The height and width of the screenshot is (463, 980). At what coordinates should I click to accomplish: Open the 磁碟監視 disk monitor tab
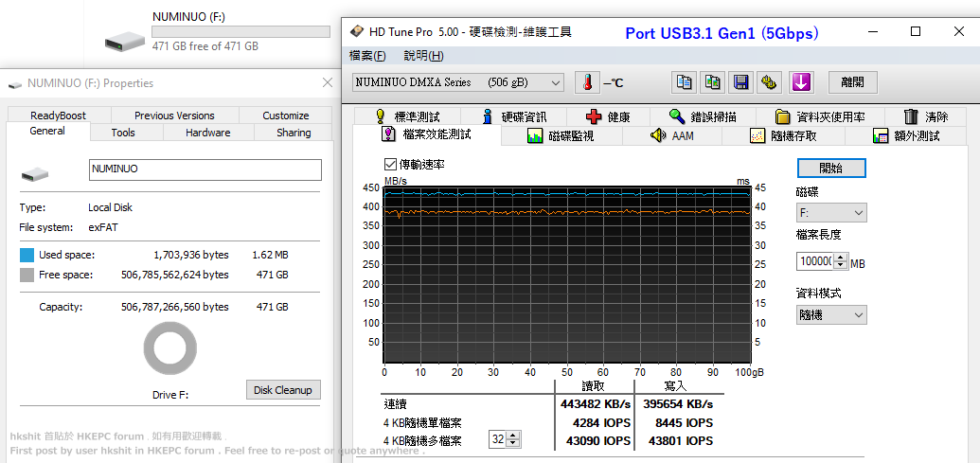tap(560, 135)
